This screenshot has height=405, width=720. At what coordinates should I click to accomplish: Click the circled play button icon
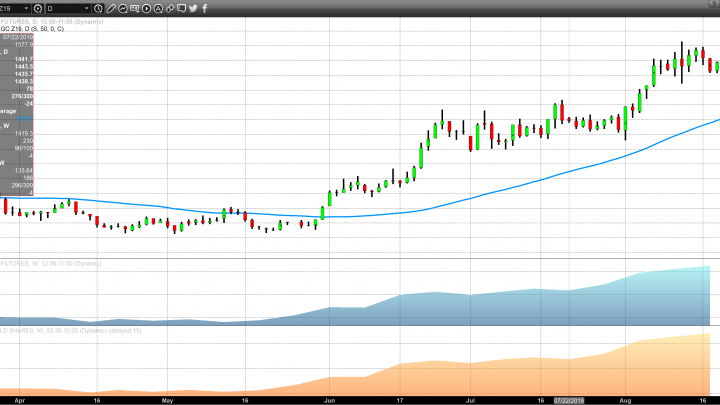pos(146,8)
